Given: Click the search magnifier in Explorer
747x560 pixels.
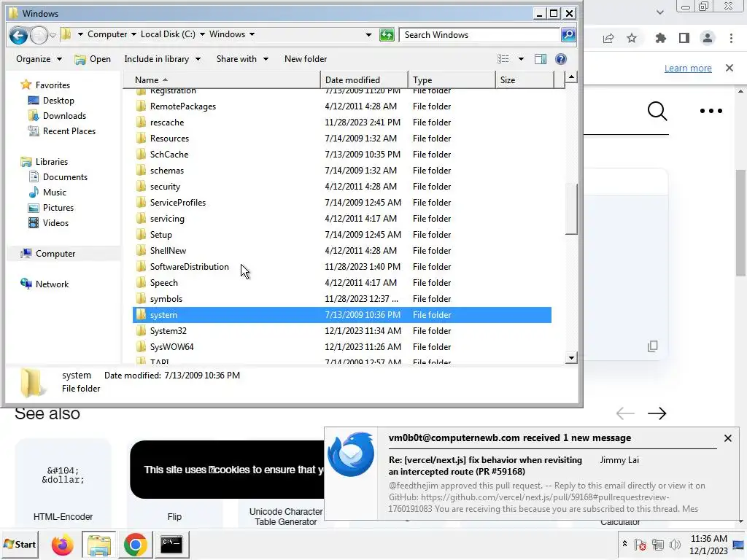Looking at the screenshot, I should (568, 35).
